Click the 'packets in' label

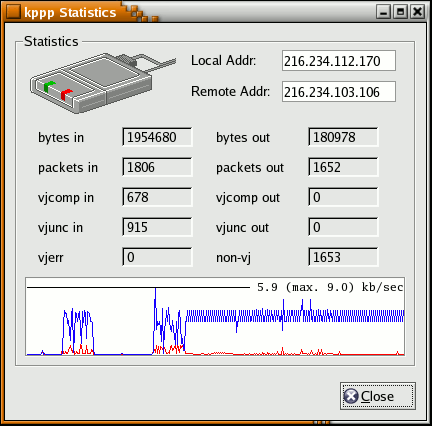pos(68,168)
